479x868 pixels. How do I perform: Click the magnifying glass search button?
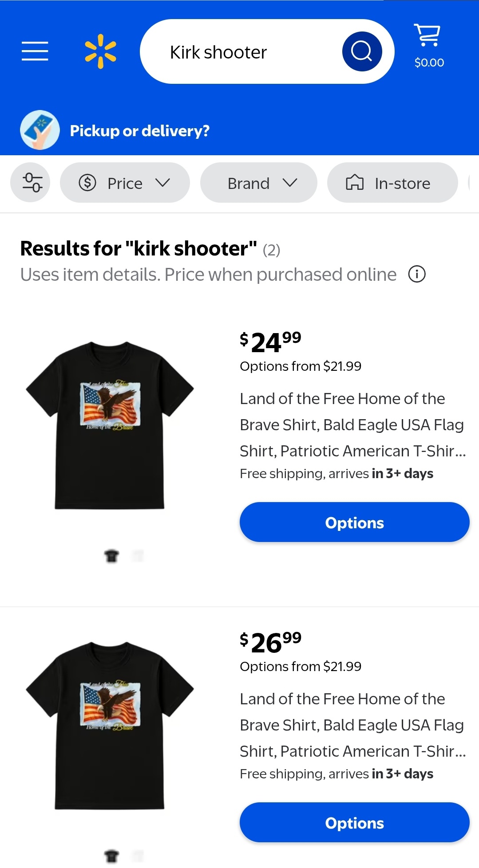tap(362, 51)
